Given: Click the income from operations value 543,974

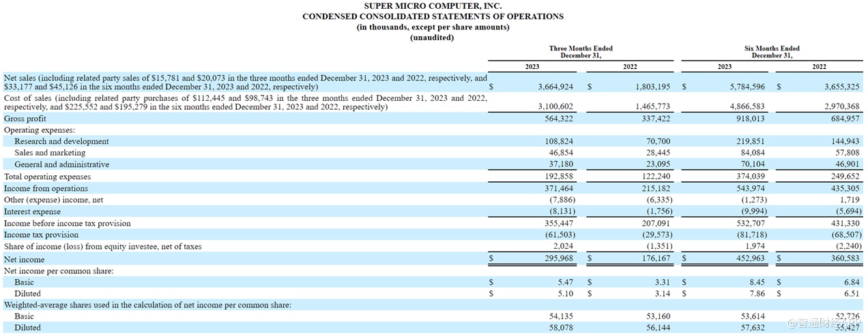Looking at the screenshot, I should pyautogui.click(x=745, y=189).
